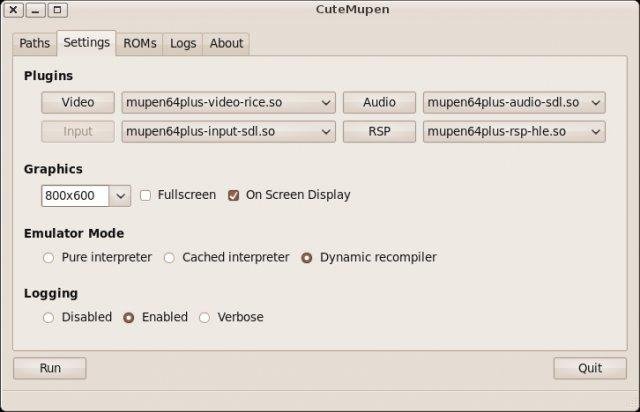The image size is (640, 412).
Task: Enable the Fullscreen checkbox
Action: point(146,195)
